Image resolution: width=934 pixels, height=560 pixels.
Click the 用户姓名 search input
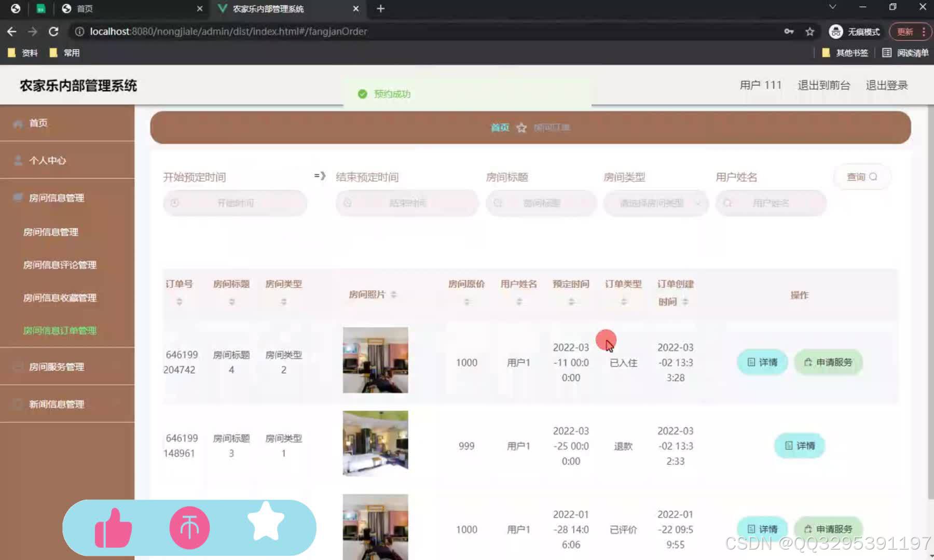pos(771,203)
